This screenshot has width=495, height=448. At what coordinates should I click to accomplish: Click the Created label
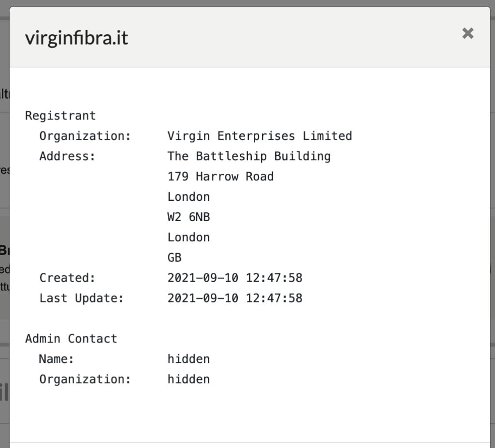pos(67,278)
